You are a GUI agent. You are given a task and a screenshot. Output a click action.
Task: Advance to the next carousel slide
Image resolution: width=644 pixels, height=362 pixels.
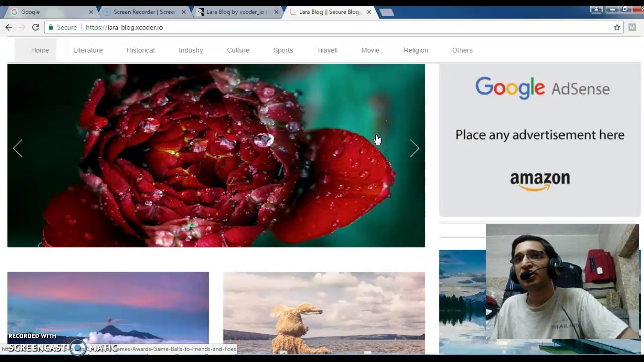click(414, 149)
